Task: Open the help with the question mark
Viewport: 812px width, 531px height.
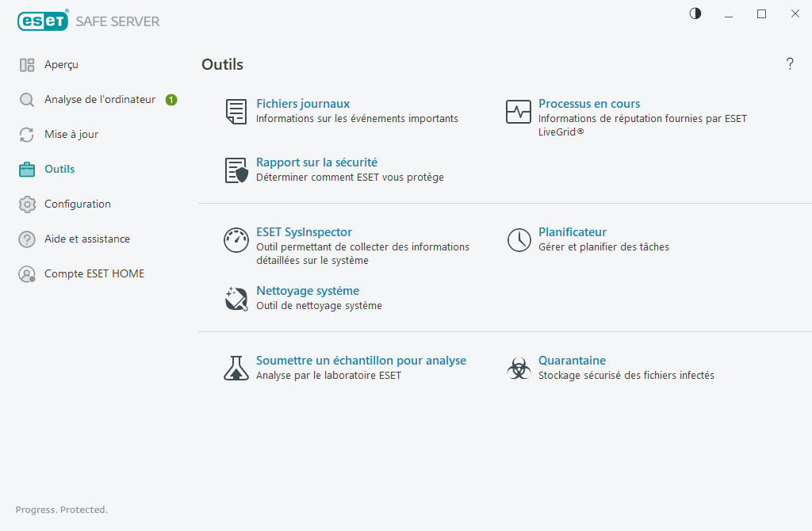Action: coord(790,64)
